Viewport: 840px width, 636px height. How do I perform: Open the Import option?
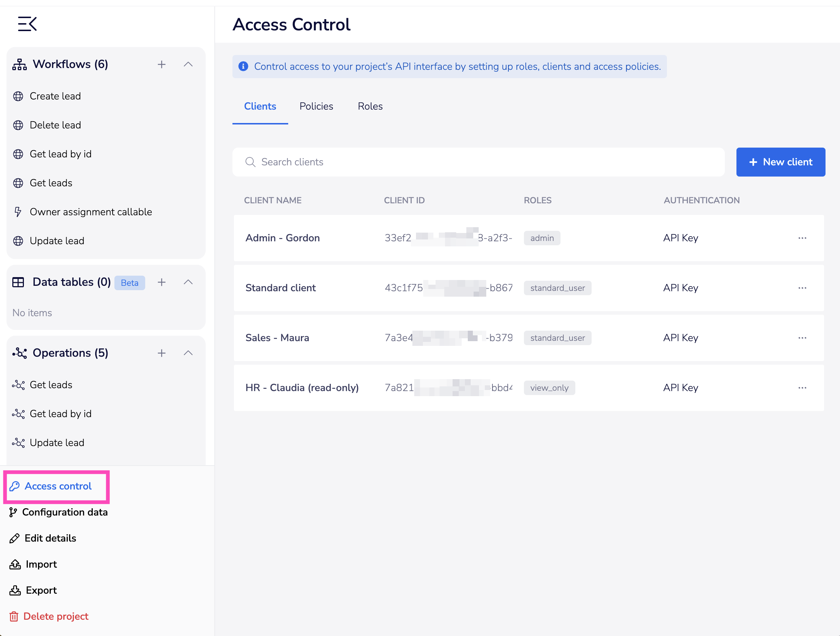pos(41,564)
